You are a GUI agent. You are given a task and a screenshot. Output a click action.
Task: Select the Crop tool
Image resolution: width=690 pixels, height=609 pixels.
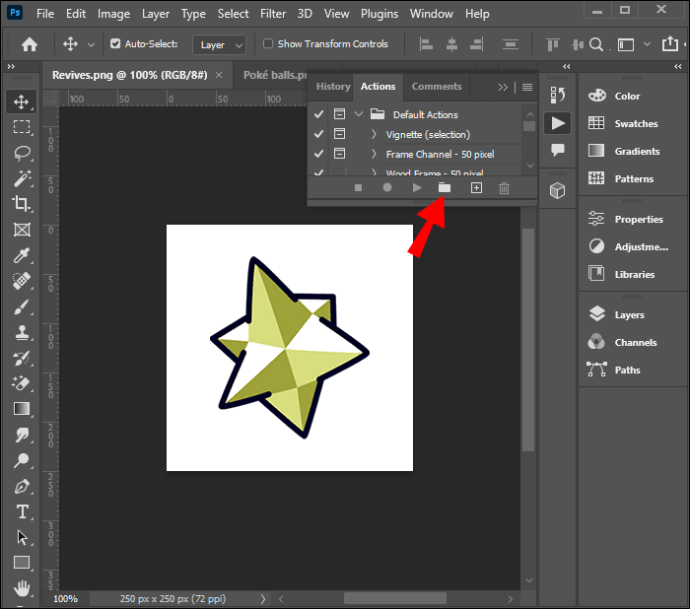[x=21, y=204]
